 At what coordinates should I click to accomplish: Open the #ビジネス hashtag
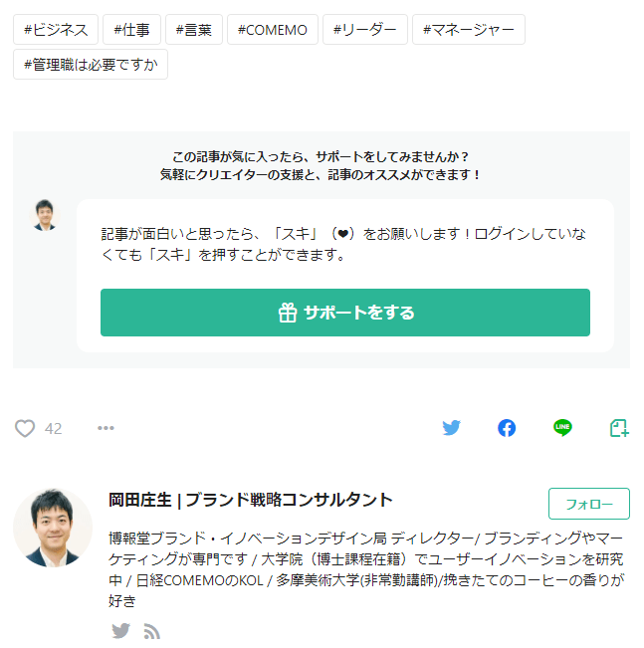[56, 30]
